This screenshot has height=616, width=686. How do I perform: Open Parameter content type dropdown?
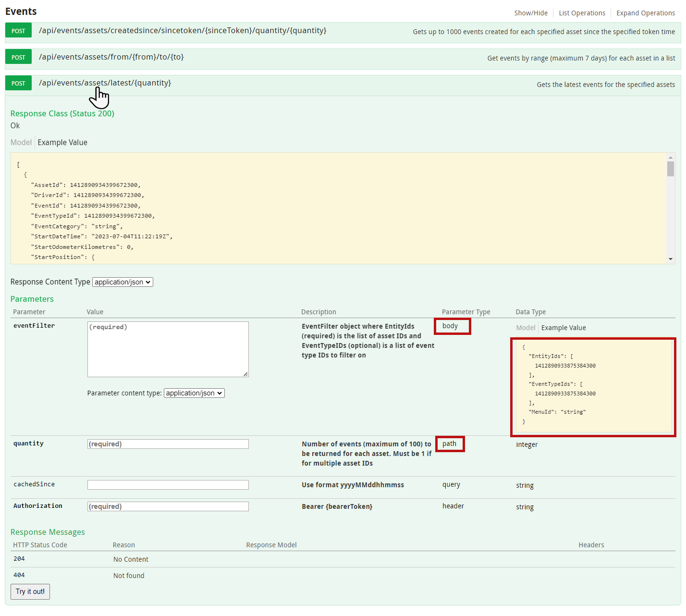[x=194, y=393]
